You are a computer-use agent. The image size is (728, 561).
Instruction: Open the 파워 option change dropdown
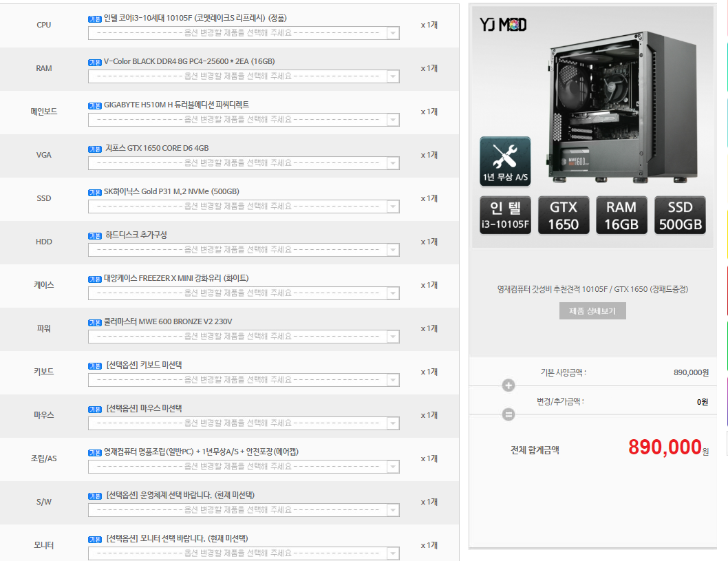(x=244, y=336)
